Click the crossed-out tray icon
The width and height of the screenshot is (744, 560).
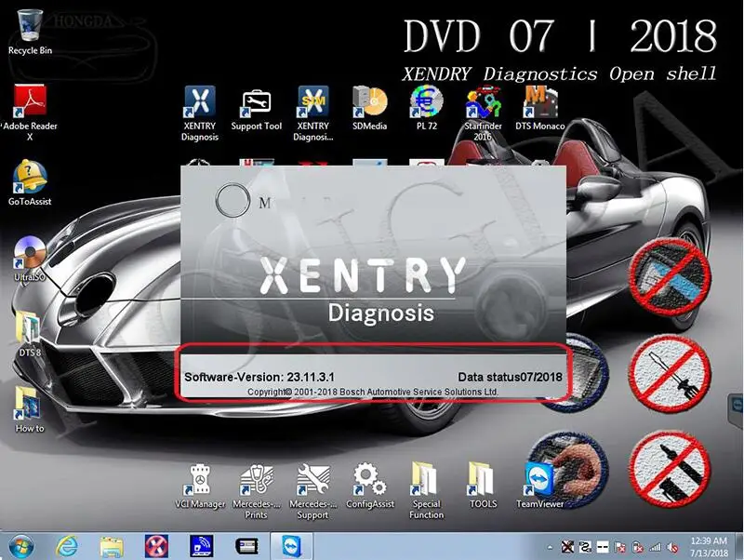(567, 547)
